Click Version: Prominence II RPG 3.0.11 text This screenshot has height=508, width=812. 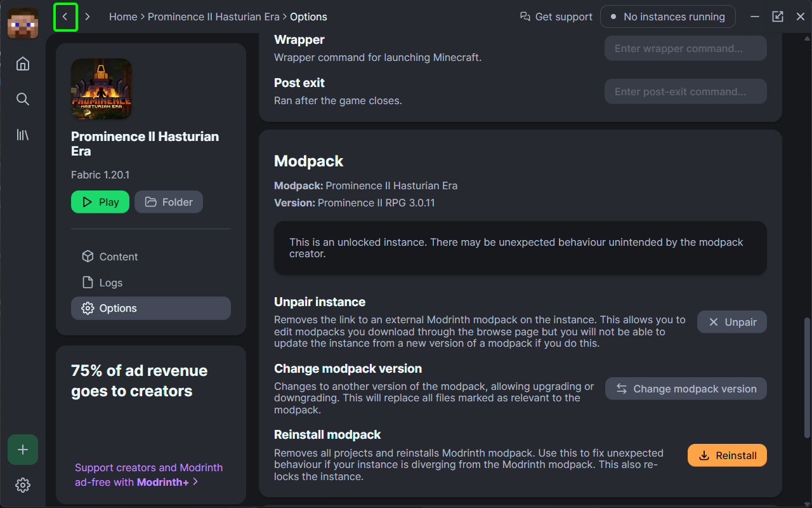pos(355,203)
